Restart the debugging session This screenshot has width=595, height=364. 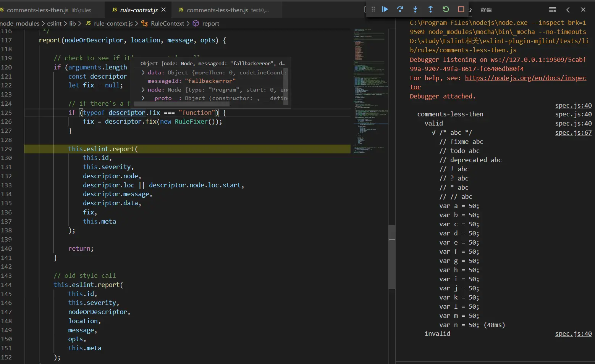tap(446, 10)
